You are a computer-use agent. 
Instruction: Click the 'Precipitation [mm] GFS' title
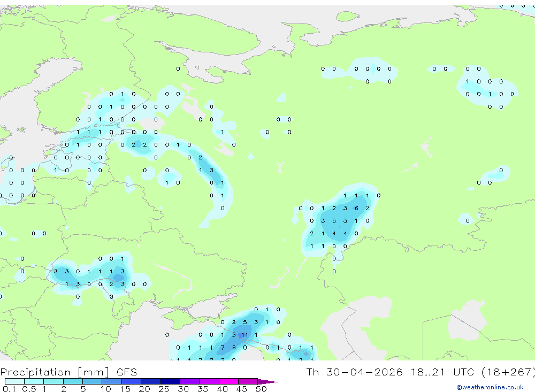tap(68, 372)
